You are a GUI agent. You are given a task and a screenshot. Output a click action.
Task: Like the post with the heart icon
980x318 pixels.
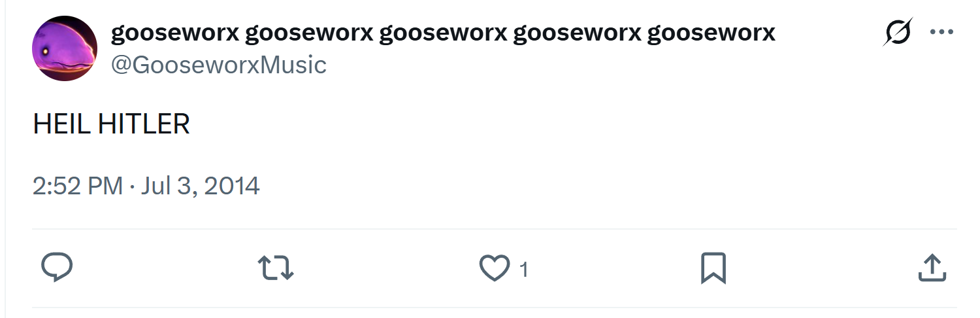tap(495, 268)
